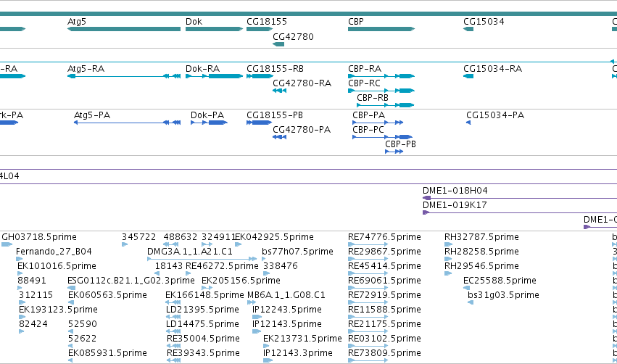
Task: Select feature 88491
Action: (21, 288)
